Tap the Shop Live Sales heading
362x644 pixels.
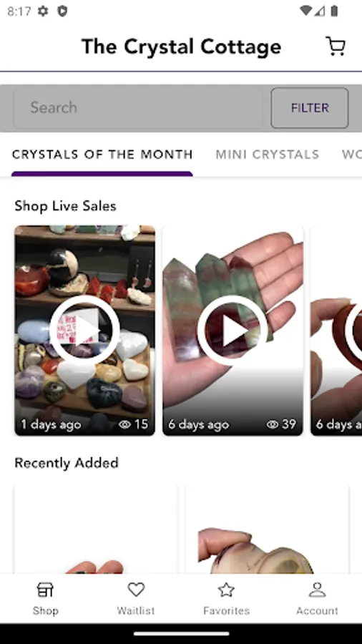point(65,206)
